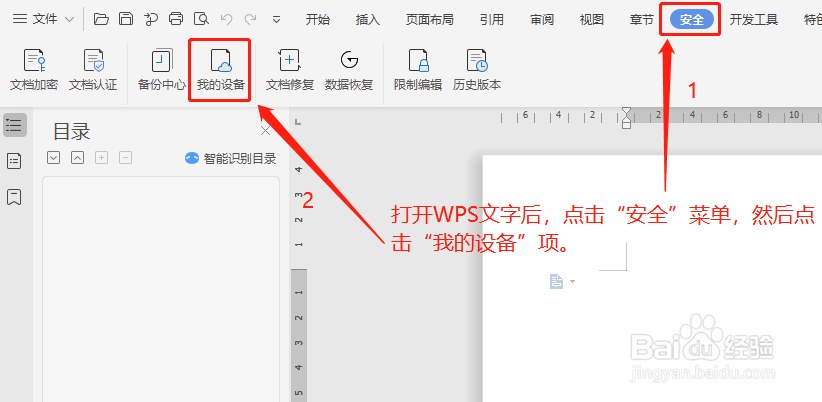
Task: Click 智能识别目录 link
Action: pos(231,158)
